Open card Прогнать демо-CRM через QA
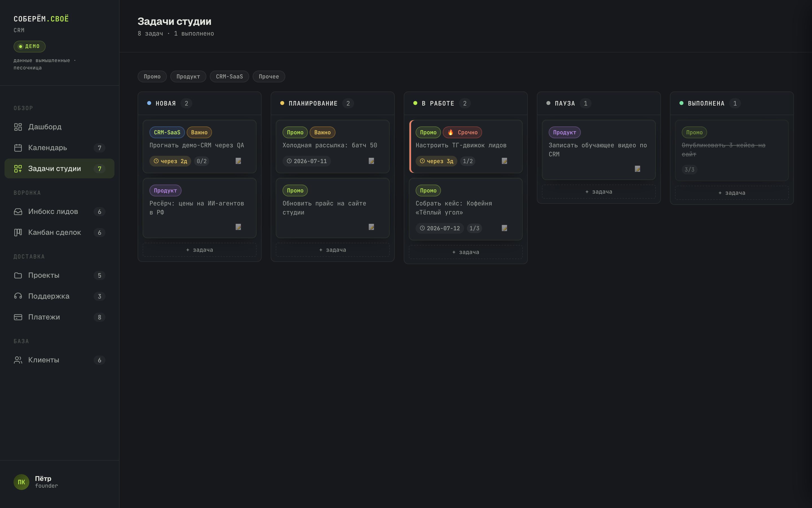The image size is (812, 508). [200, 146]
